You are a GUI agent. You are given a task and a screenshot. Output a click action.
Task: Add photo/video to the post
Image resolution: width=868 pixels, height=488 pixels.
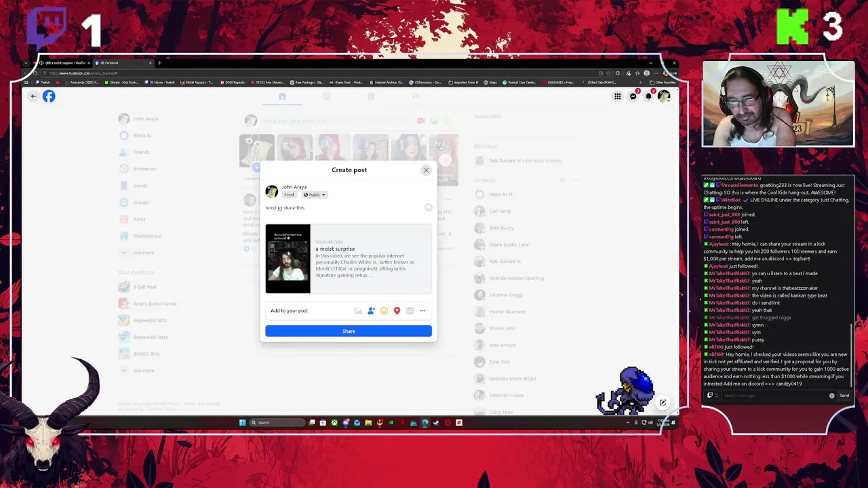358,310
